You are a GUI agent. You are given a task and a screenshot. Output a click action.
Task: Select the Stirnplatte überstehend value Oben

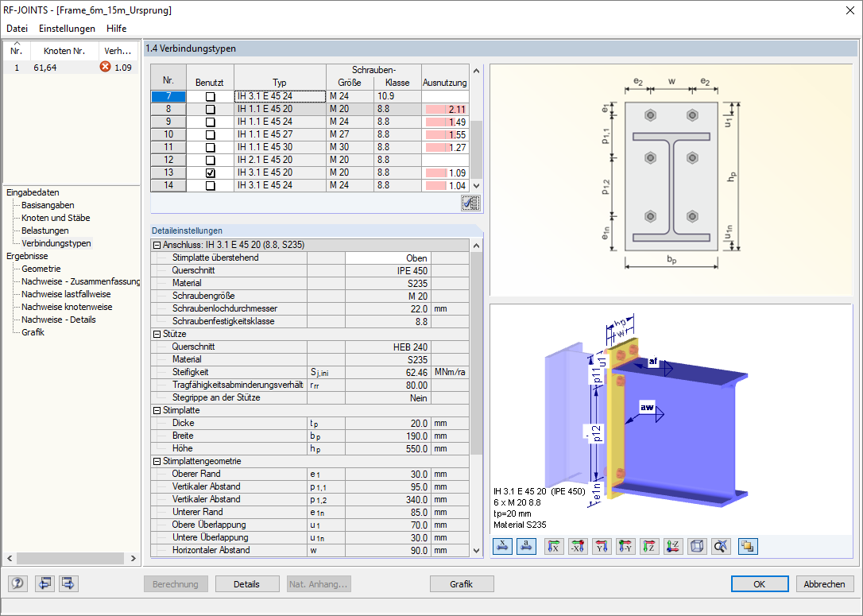pos(388,258)
